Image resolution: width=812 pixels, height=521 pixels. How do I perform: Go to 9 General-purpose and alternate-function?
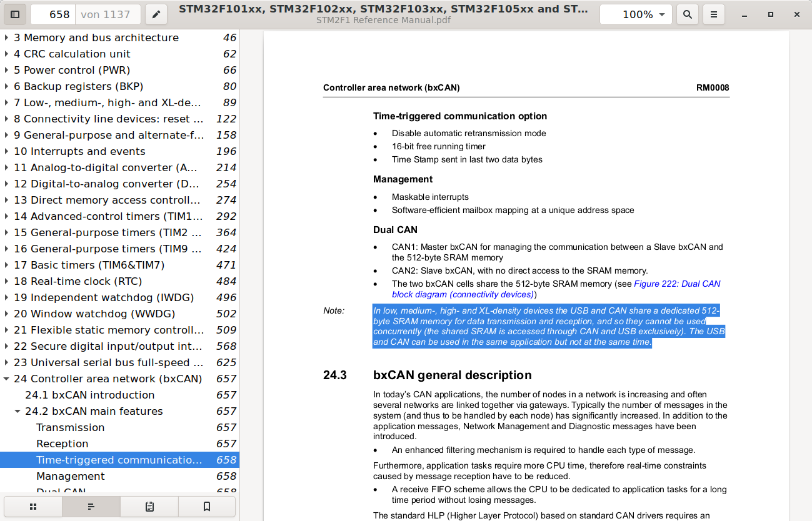click(119, 135)
